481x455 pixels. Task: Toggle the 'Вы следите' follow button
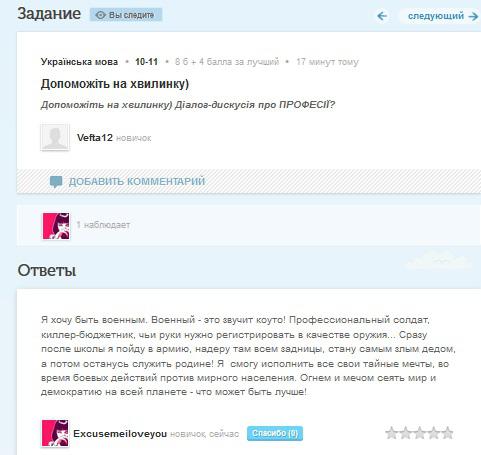[126, 15]
